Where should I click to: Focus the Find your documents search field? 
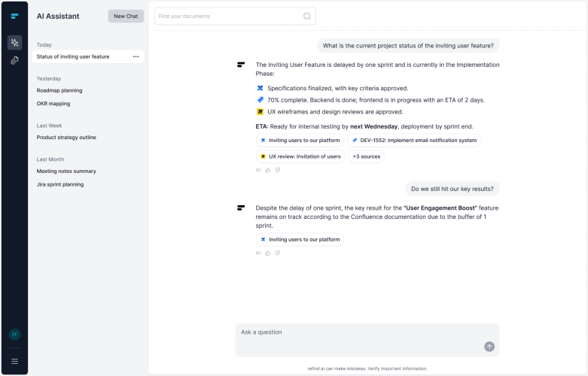pyautogui.click(x=235, y=16)
